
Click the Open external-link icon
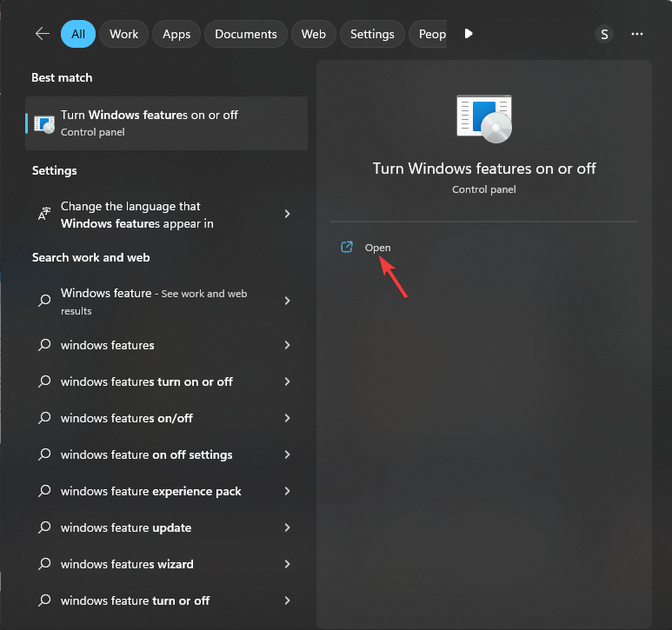tap(346, 247)
